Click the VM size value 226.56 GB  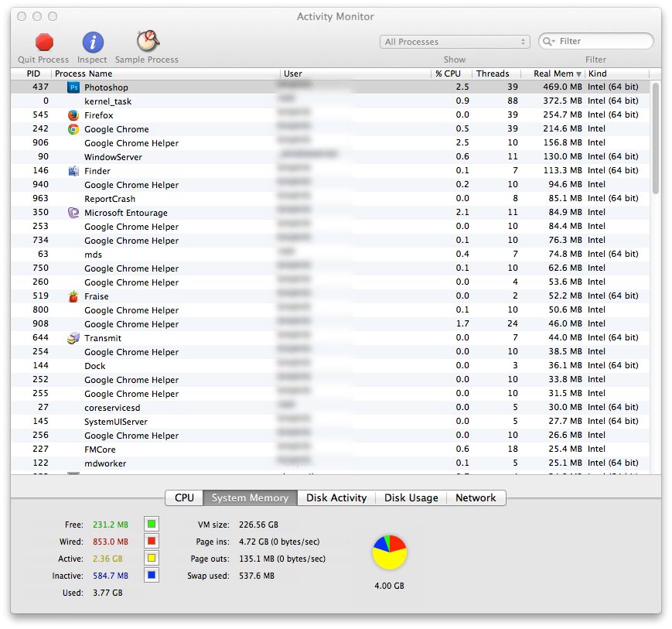[258, 525]
